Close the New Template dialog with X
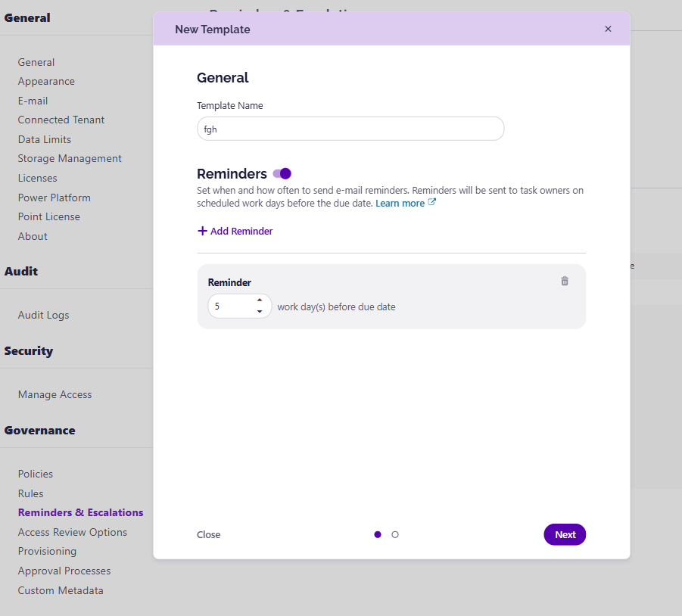This screenshot has height=616, width=682. click(x=608, y=29)
